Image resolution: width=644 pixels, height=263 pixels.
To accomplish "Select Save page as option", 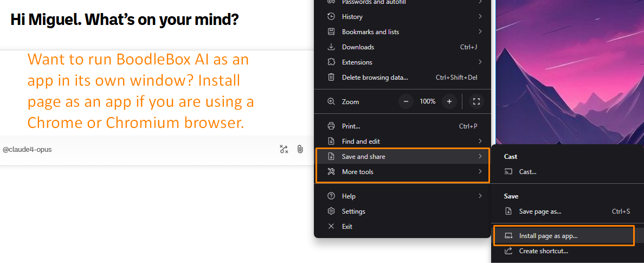I will pos(540,211).
